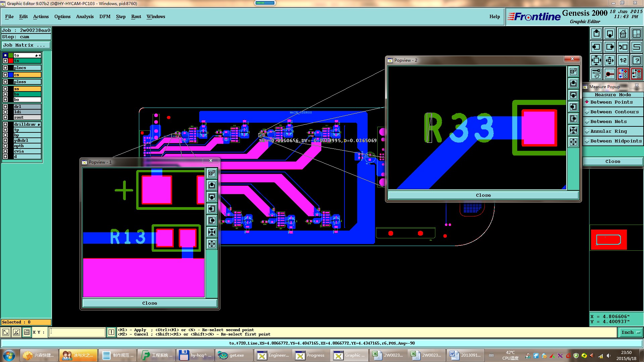Click green color swatch of layer to
Screen dimensions: 644x362
click(x=11, y=55)
